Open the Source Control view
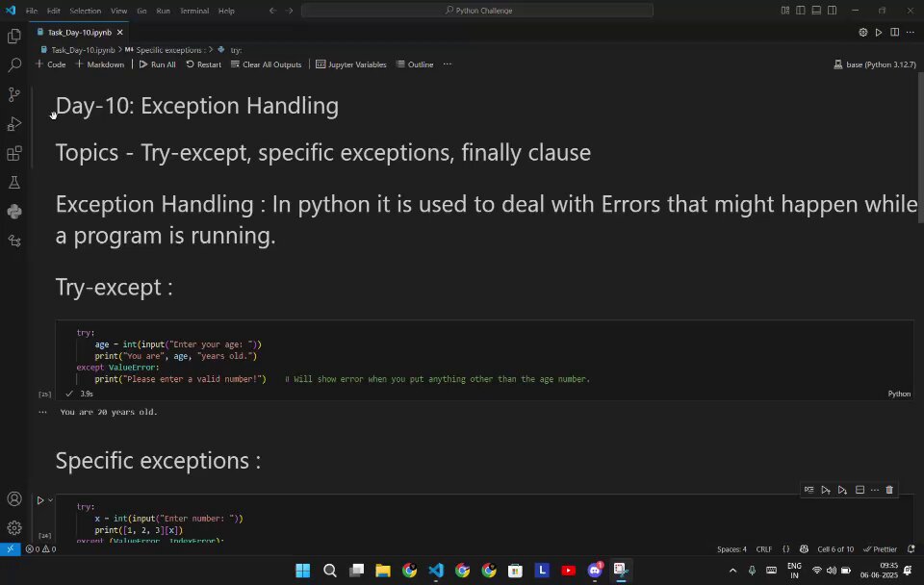924x585 pixels. 14,94
